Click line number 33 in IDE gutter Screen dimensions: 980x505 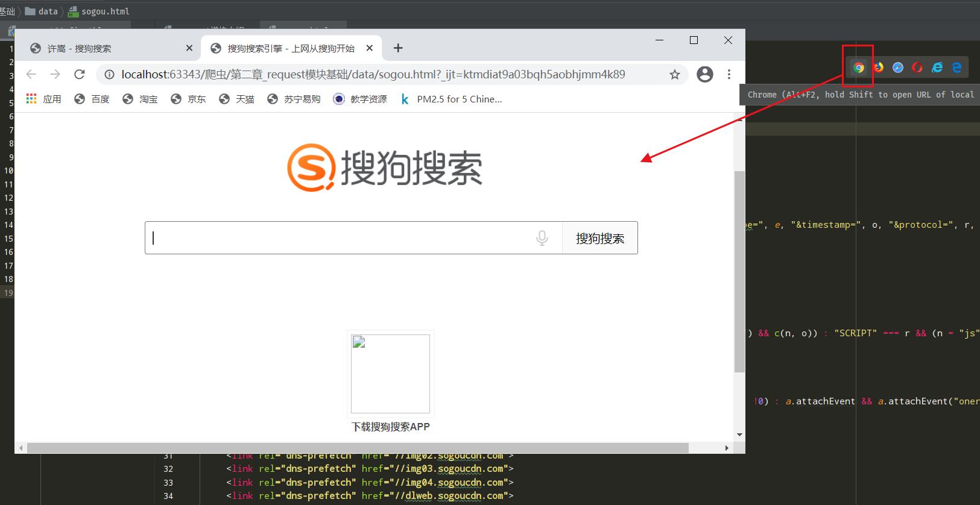pos(168,483)
